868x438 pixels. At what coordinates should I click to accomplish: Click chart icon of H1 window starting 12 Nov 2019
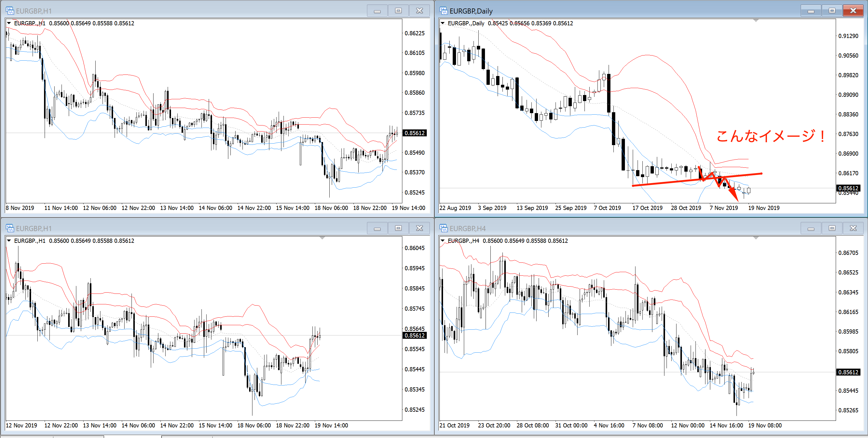[10, 228]
